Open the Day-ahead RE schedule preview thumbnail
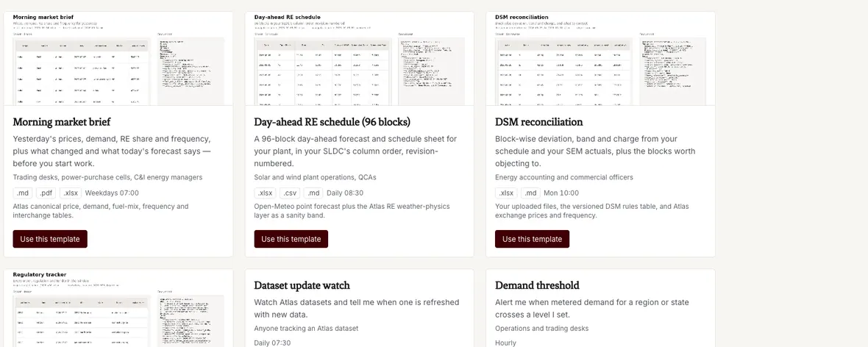This screenshot has width=868, height=347. click(x=359, y=59)
